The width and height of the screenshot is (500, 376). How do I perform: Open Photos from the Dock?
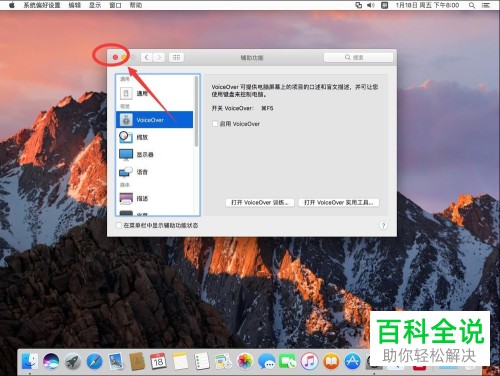[245, 361]
